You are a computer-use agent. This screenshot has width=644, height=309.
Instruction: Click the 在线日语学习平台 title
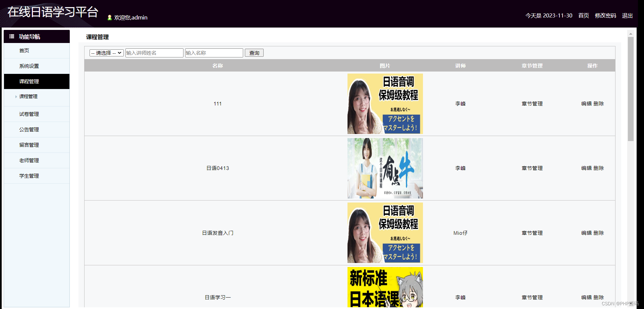[53, 12]
